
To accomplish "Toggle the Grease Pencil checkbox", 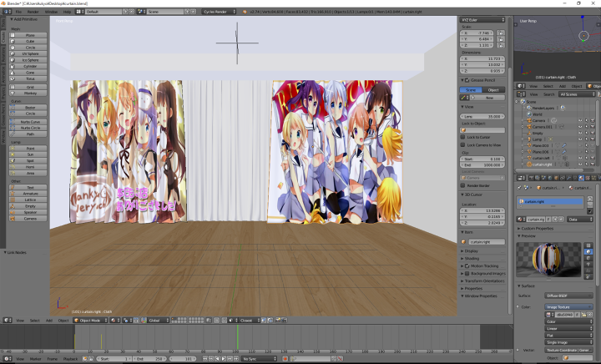I will (x=467, y=80).
